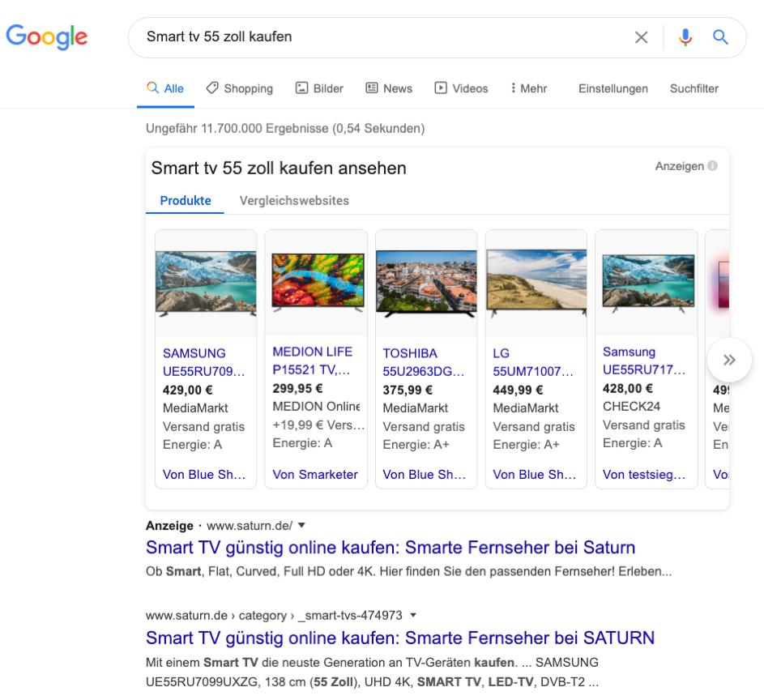764x700 pixels.
Task: Expand the dropdown arrow after '_smart-tvs-474973'
Action: coord(413,615)
